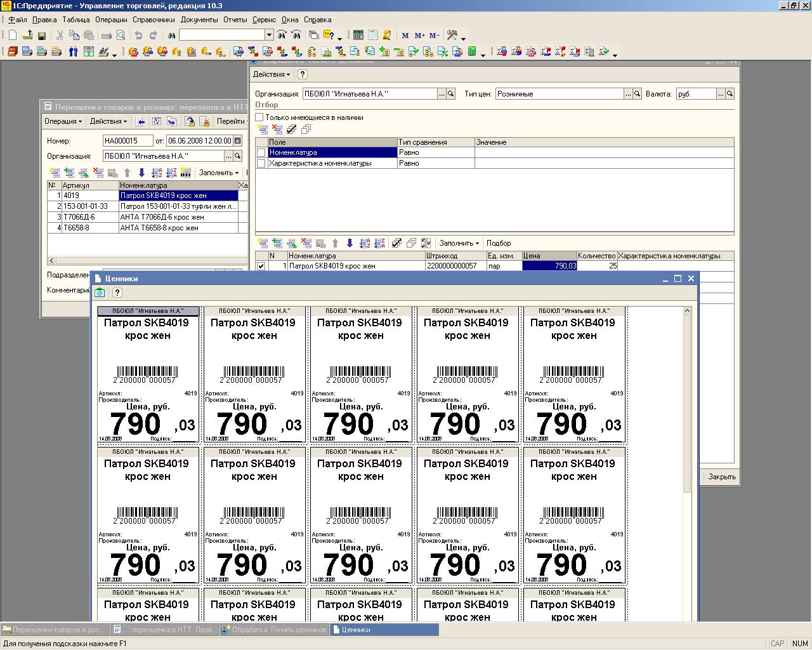Click move row down arrow in Переоценка window

(141, 173)
